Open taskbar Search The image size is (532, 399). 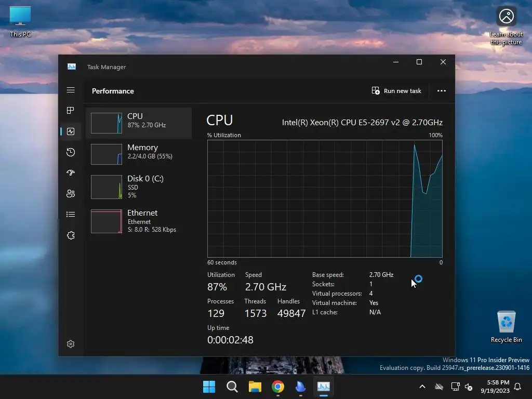tap(232, 387)
